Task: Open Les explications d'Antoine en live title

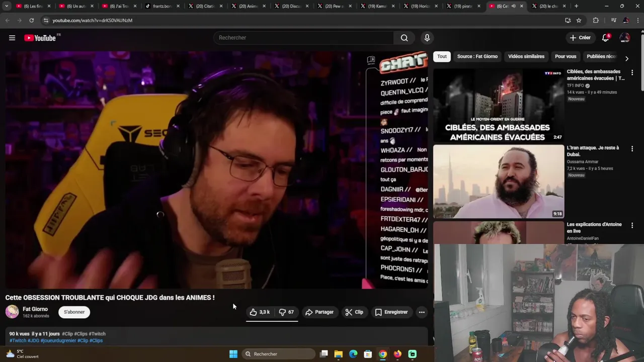Action: [x=594, y=228]
